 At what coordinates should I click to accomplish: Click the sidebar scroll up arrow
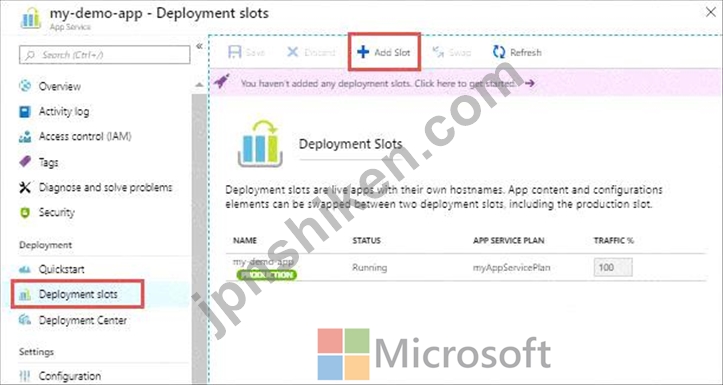199,85
